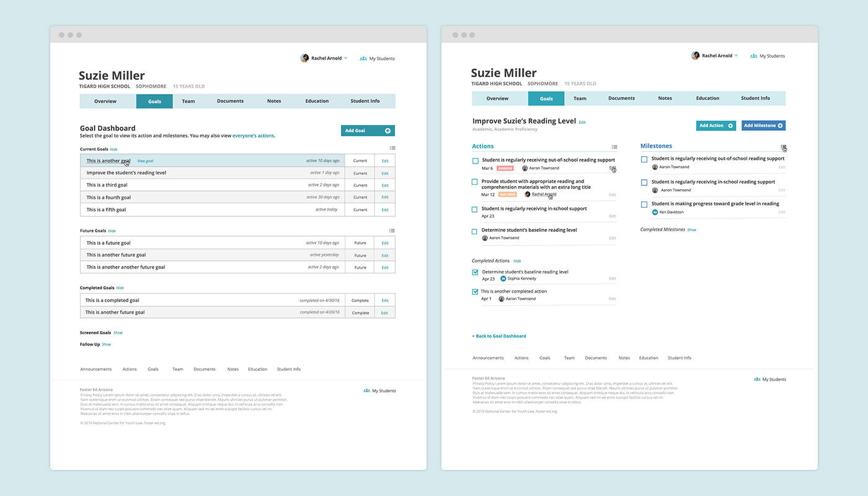The width and height of the screenshot is (868, 496).
Task: Check the Actions item about out-of-school reading support
Action: coord(475,161)
